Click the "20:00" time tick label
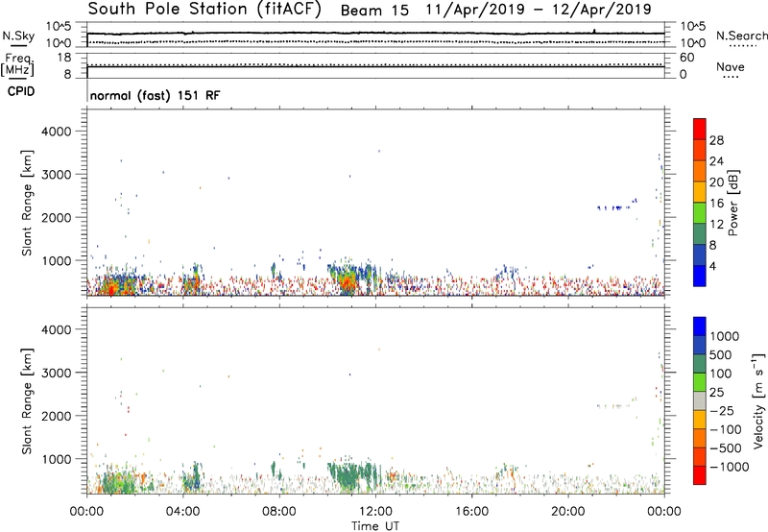This screenshot has width=768, height=532. (567, 512)
